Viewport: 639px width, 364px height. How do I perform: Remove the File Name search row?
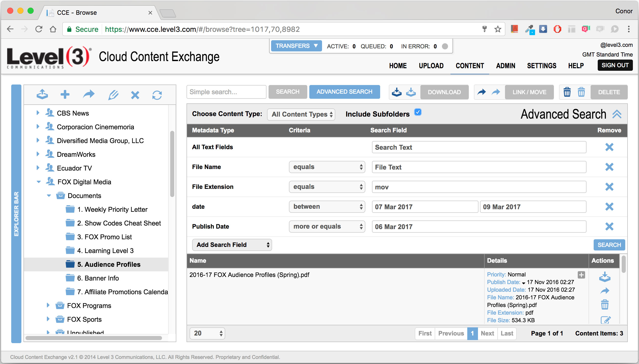coord(609,167)
